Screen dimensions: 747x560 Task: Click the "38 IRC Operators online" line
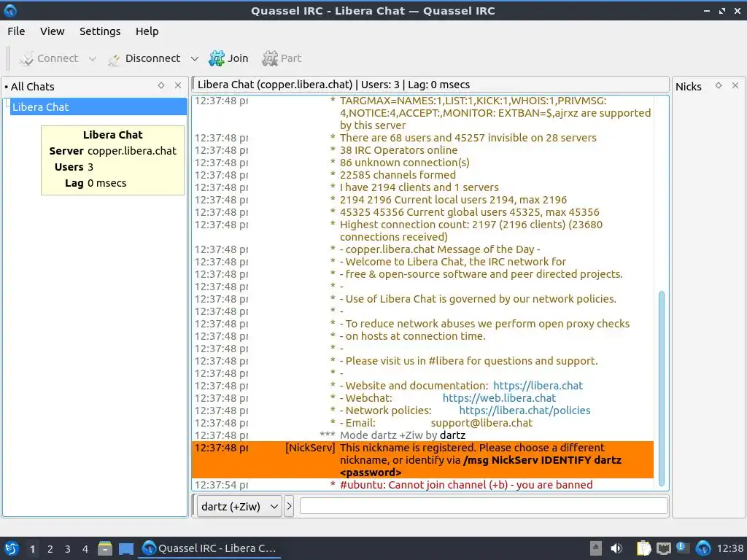398,150
